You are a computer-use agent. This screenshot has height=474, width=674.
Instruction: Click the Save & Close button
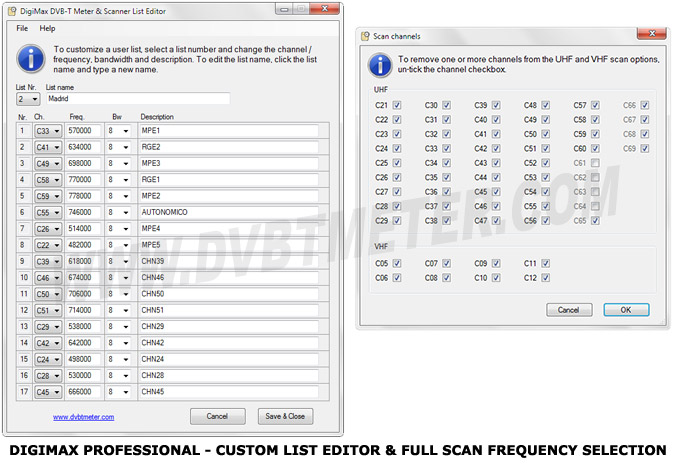(x=285, y=416)
